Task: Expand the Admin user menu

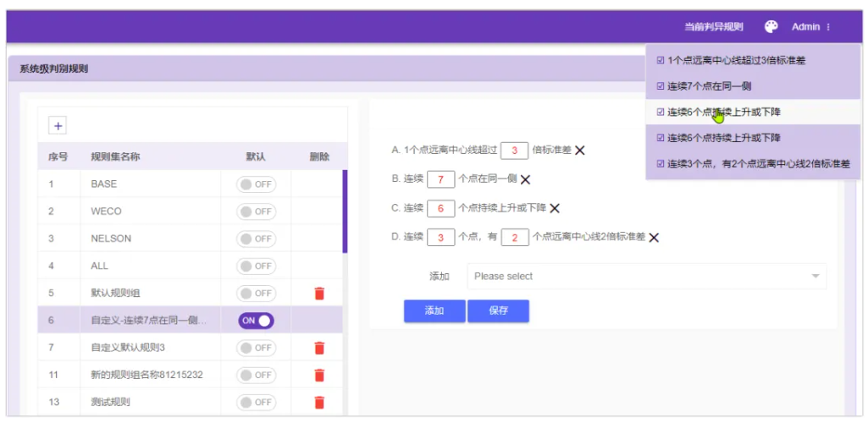Action: tap(810, 27)
